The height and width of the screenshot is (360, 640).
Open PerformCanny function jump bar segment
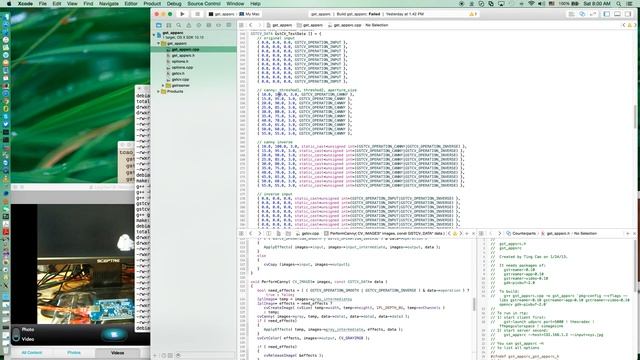click(x=384, y=233)
